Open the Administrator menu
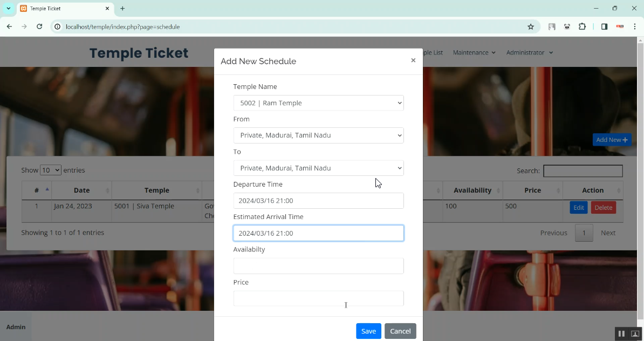This screenshot has width=644, height=341. [529, 52]
